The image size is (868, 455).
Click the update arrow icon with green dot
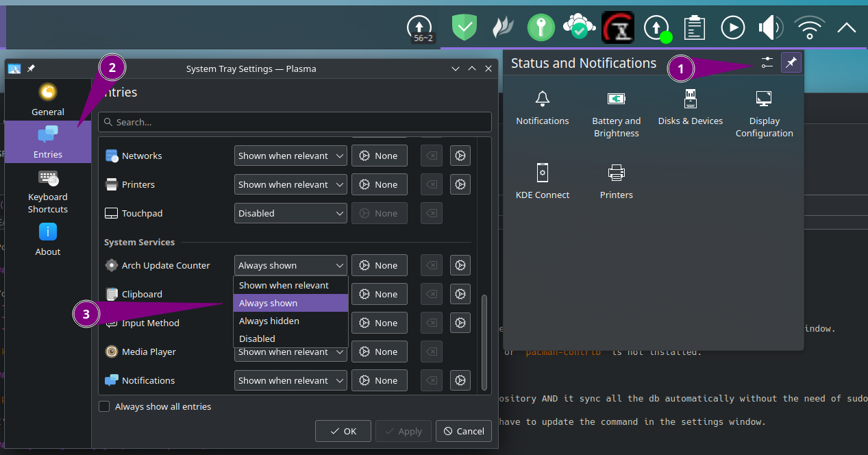(x=658, y=28)
